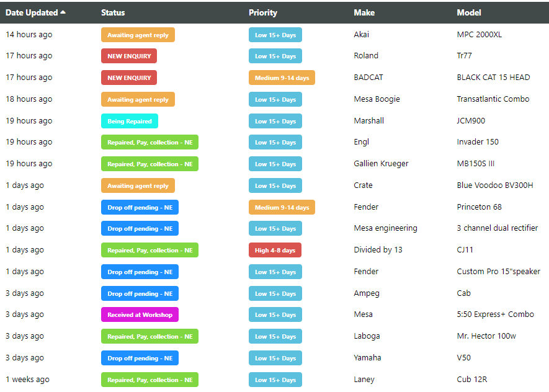Click the Make column header
Viewport: 549px width, 392px height.
364,12
